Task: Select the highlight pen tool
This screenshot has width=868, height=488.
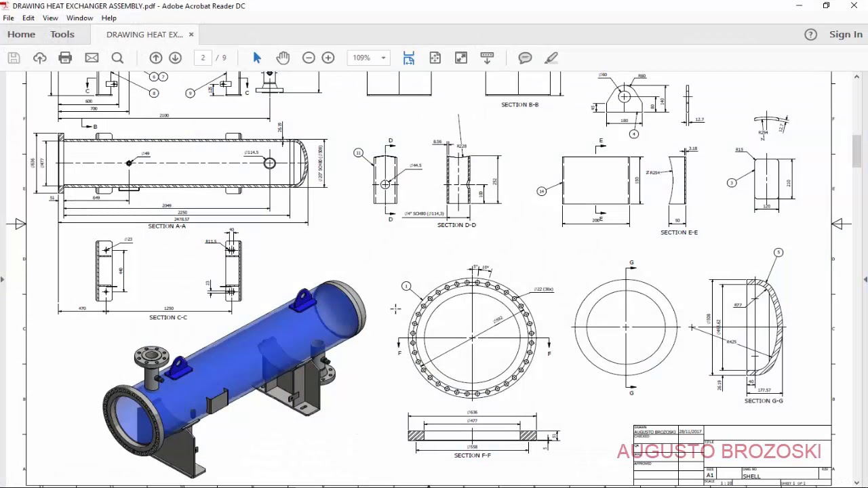Action: (551, 58)
